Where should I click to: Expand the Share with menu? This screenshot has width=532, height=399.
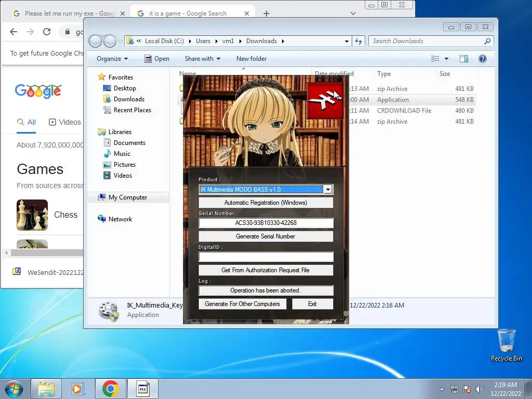(x=203, y=59)
